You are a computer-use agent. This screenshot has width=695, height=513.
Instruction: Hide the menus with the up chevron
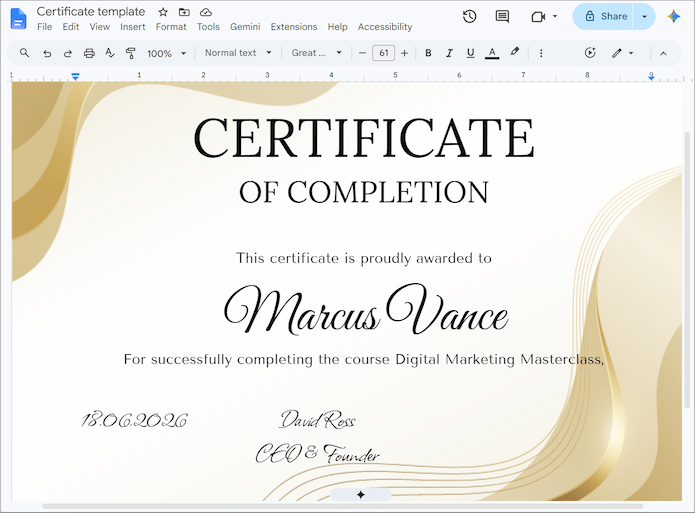[x=663, y=54]
